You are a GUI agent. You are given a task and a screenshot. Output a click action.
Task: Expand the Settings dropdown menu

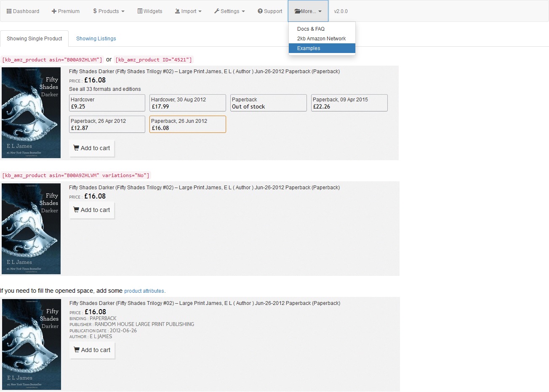[x=229, y=11]
